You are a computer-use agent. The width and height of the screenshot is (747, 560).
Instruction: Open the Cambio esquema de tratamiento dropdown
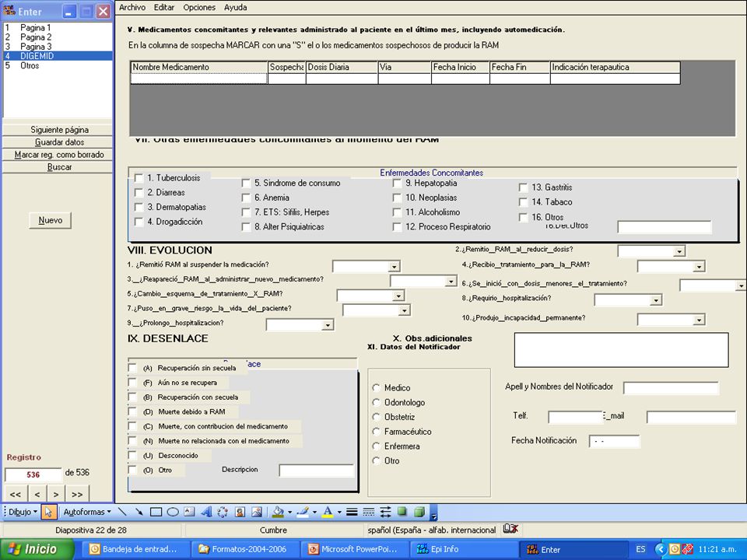[398, 296]
